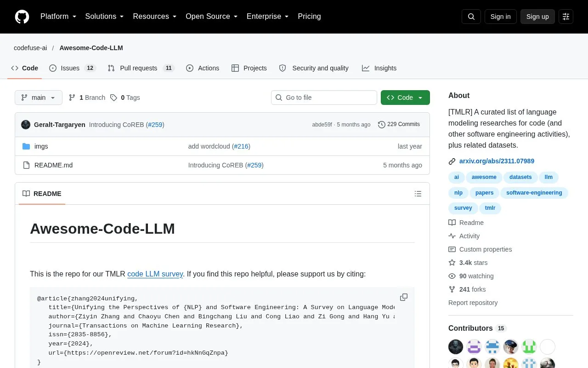Expand the Open Source menu

point(212,17)
